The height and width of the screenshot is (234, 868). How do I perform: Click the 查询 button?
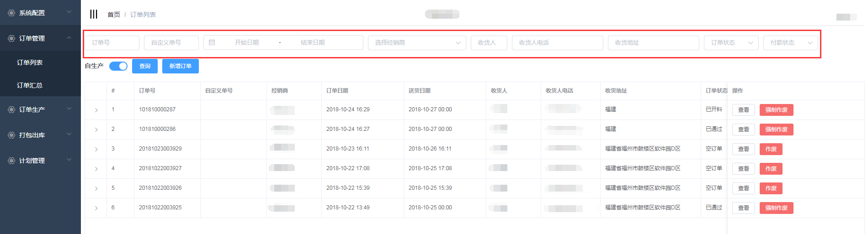pyautogui.click(x=145, y=66)
